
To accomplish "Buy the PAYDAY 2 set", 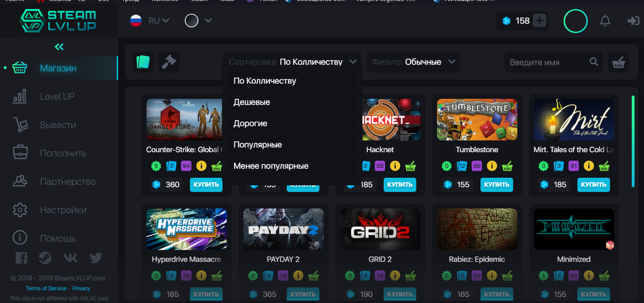I will click(x=303, y=294).
